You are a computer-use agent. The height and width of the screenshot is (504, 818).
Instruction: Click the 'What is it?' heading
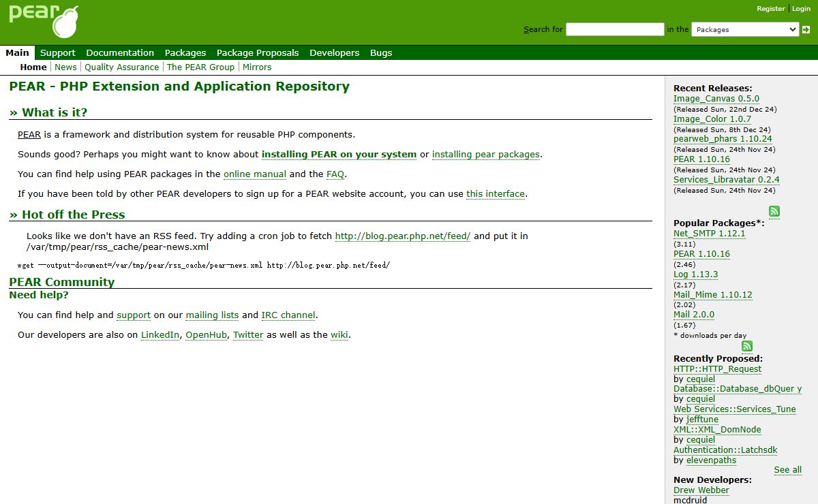(48, 112)
